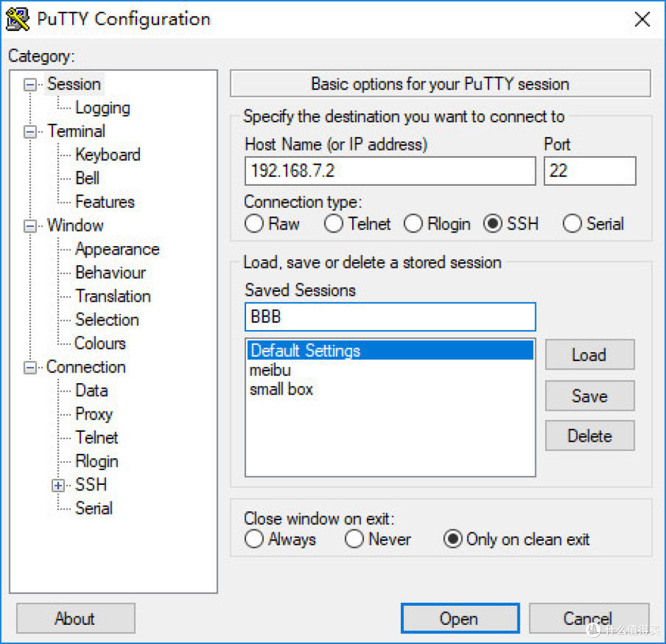
Task: Click the Host Name input field
Action: (x=390, y=171)
